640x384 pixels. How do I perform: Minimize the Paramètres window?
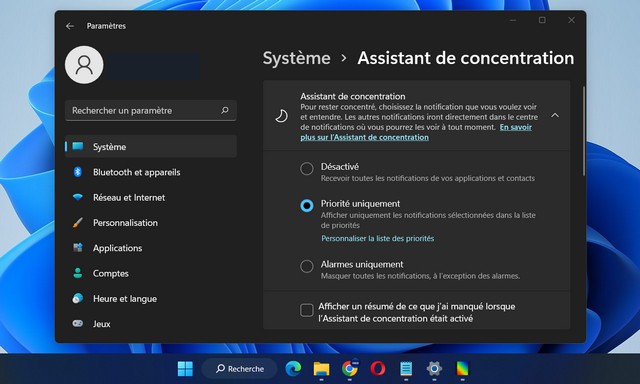513,20
